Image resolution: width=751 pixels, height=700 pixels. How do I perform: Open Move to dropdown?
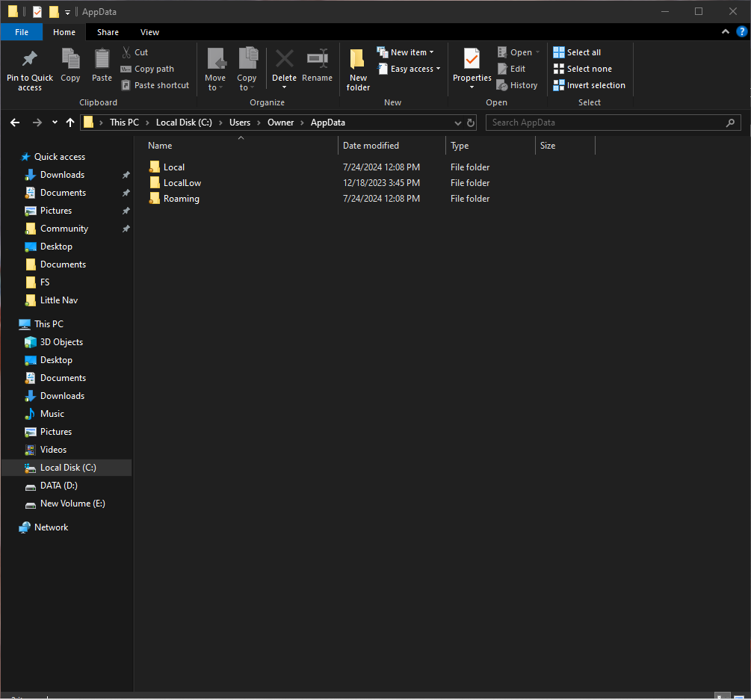point(215,70)
